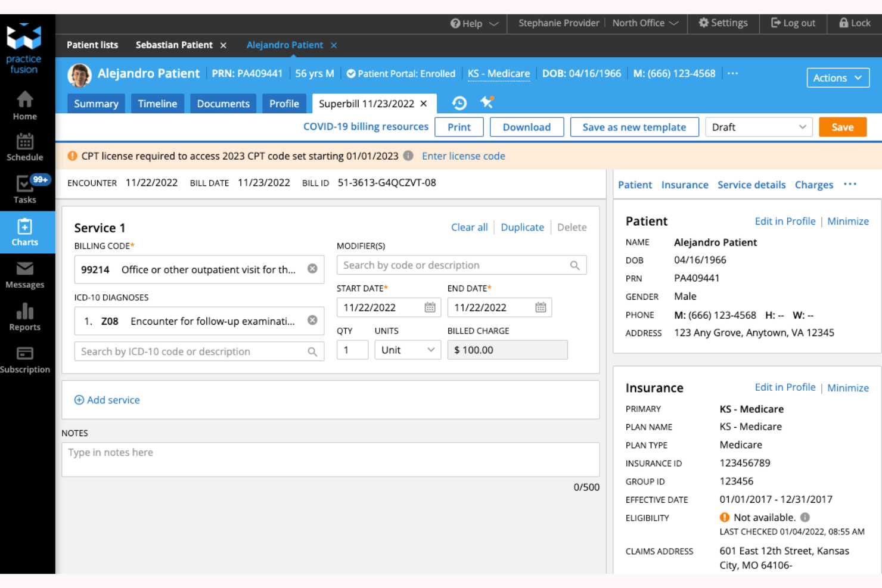Click the orange CPT warning icon

pyautogui.click(x=72, y=155)
